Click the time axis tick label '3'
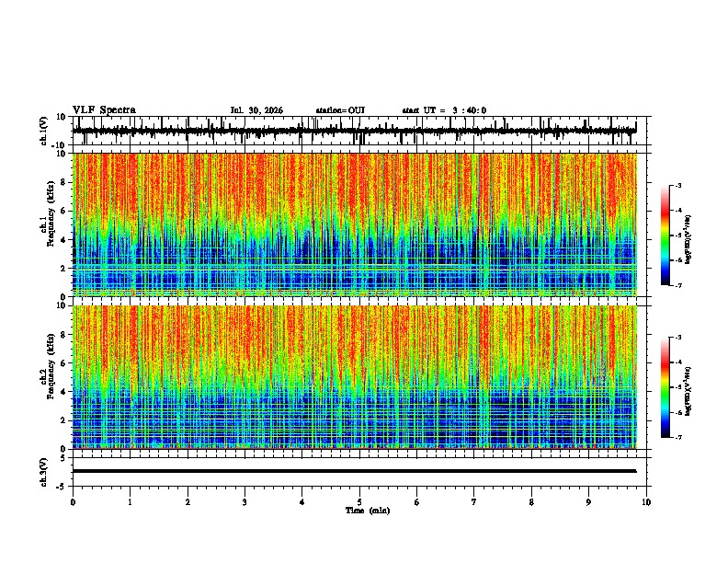728x563 pixels. pos(245,502)
